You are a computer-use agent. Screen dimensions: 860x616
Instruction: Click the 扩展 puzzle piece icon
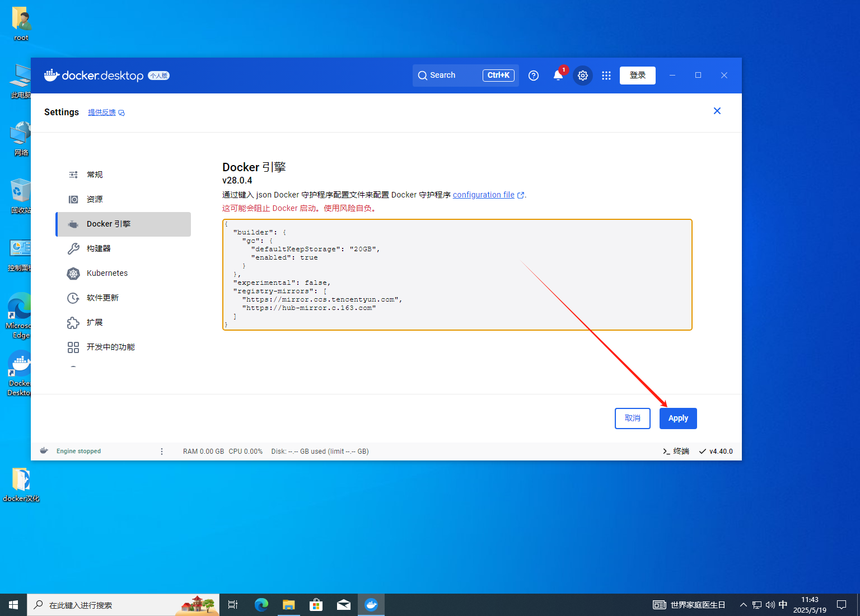pos(73,323)
